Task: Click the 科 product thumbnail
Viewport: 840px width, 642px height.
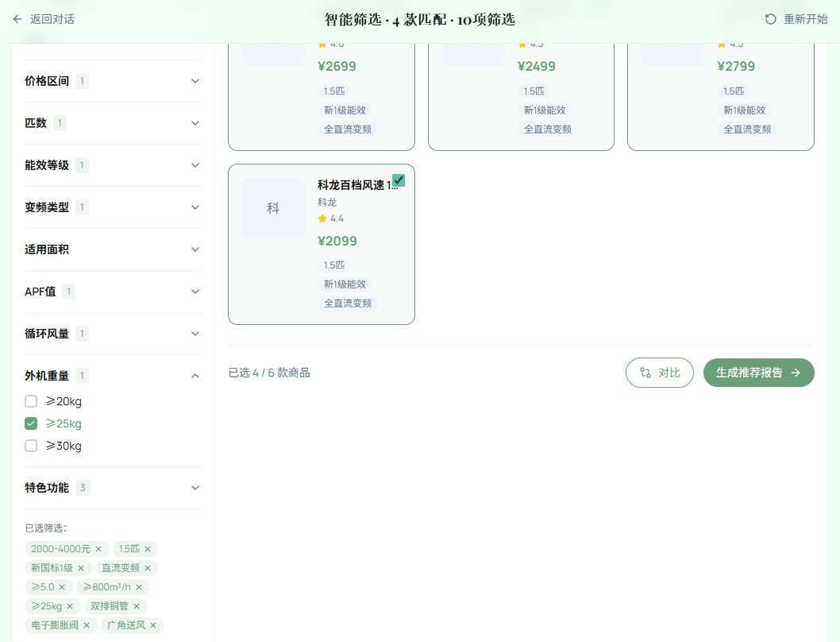Action: click(273, 208)
